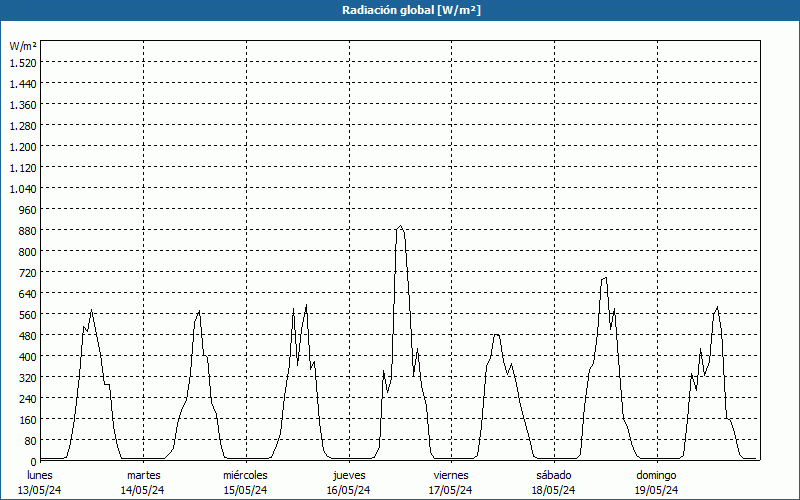The height and width of the screenshot is (500, 800).
Task: Click the 19/05/24 date label
Action: [x=657, y=490]
